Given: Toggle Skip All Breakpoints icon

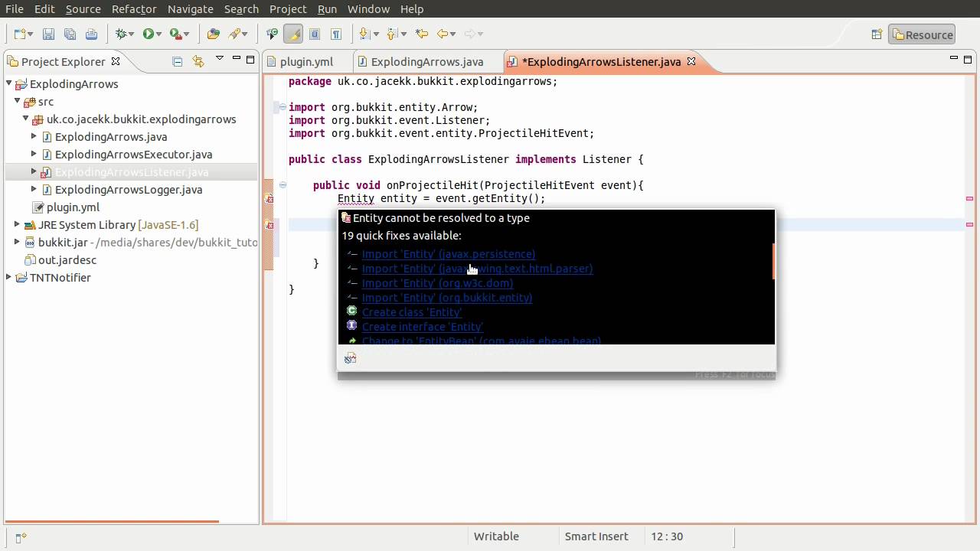Looking at the screenshot, I should (x=272, y=34).
